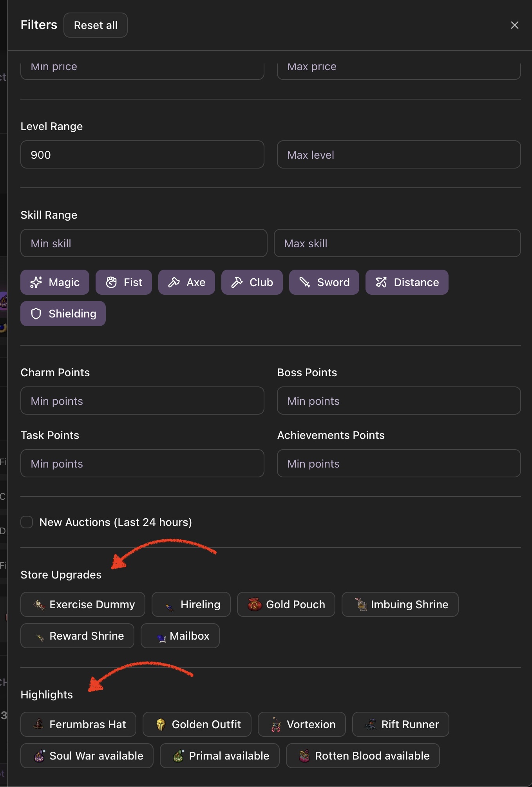Toggle the Distance skill filter
This screenshot has width=532, height=787.
point(407,282)
